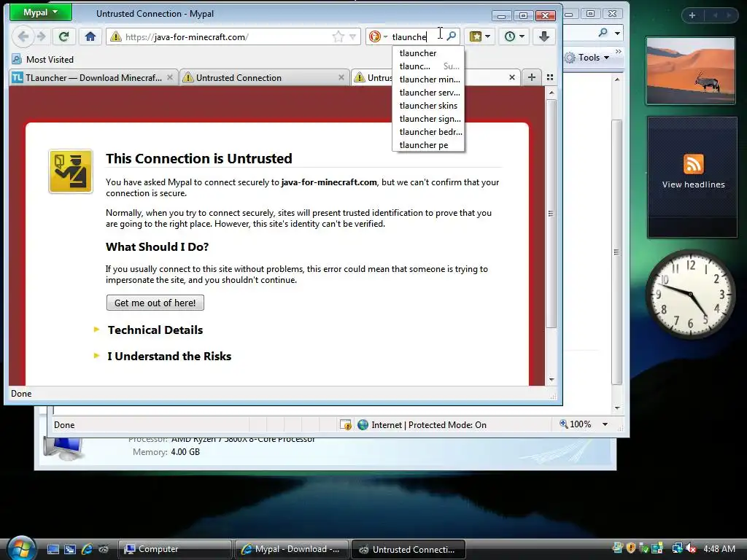Open the Bookmarks menu toolbar button
This screenshot has width=747, height=560.
click(x=480, y=36)
